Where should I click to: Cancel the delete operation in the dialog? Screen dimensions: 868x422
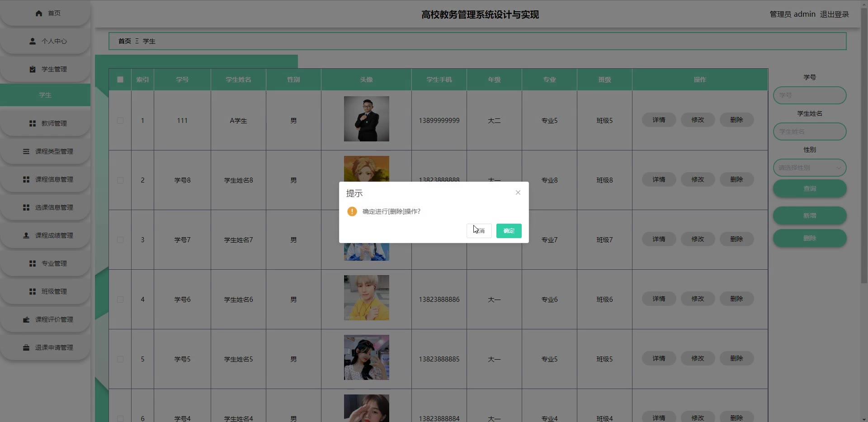click(479, 231)
